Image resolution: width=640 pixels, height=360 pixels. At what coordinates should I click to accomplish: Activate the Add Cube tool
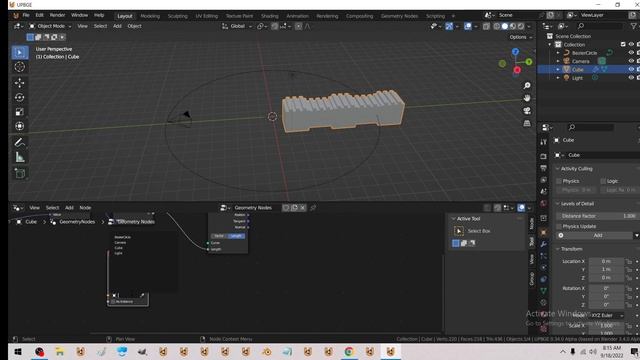(x=20, y=173)
